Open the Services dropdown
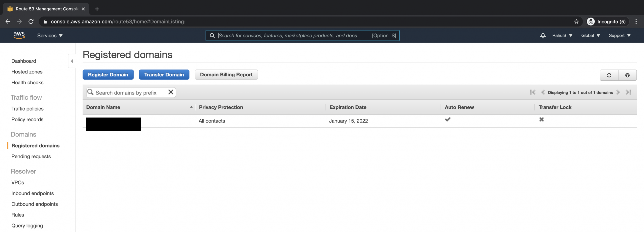 [x=50, y=35]
